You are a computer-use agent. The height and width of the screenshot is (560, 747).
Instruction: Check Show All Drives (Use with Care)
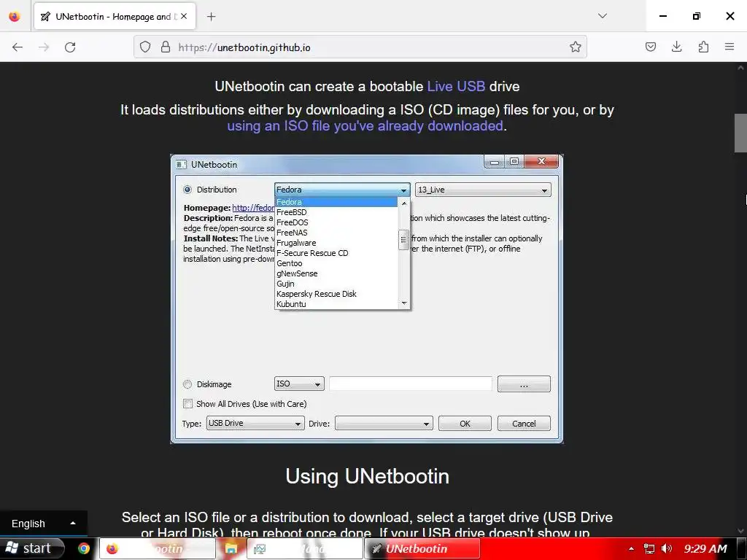188,404
